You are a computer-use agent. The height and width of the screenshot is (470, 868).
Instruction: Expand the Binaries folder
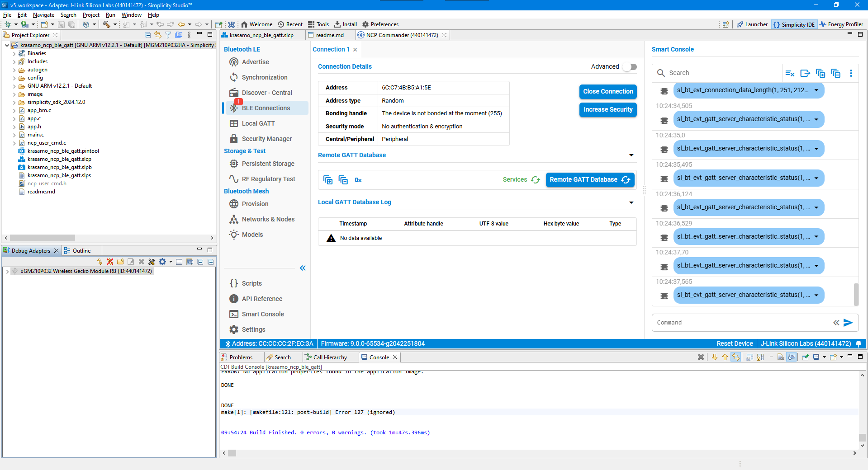click(14, 53)
